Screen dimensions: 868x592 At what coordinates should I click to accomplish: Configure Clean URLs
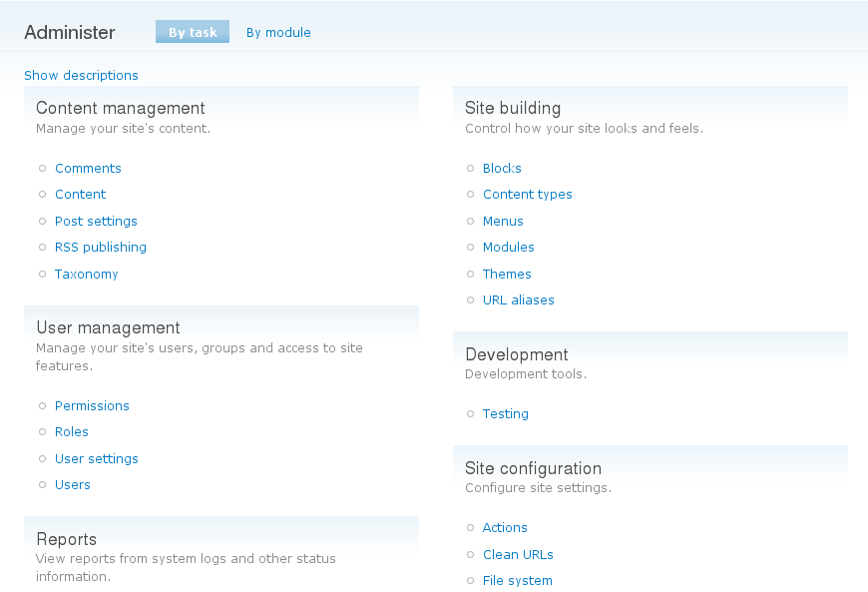(518, 554)
